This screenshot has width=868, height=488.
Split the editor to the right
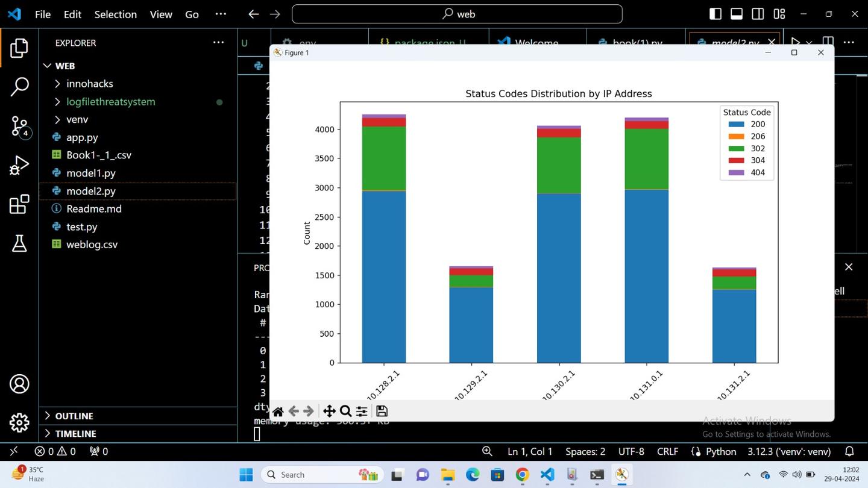[828, 43]
